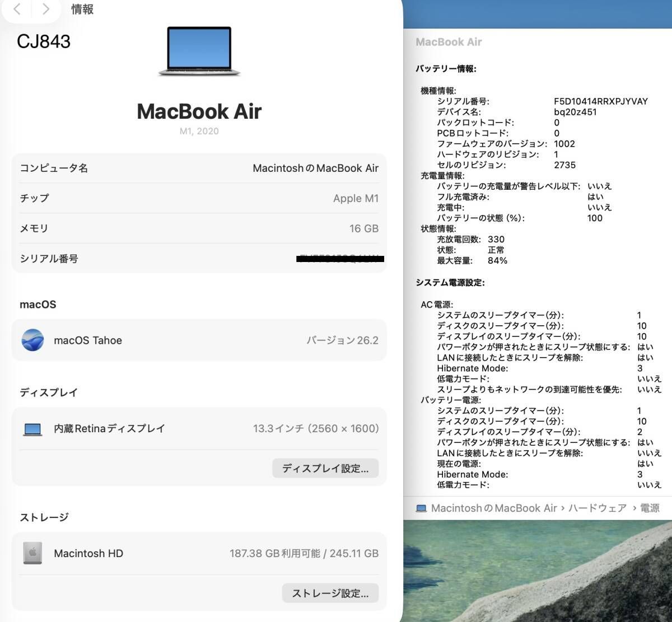
Task: Click 内蔵Retinaディスプレイ label
Action: [x=109, y=429]
